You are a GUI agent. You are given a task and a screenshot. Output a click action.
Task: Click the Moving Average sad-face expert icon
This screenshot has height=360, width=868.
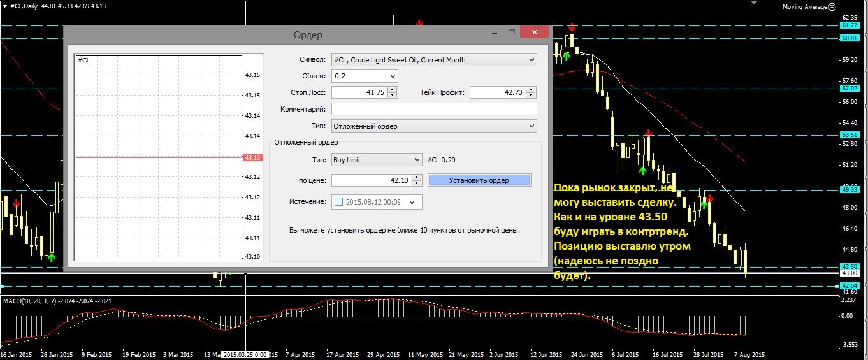point(833,7)
